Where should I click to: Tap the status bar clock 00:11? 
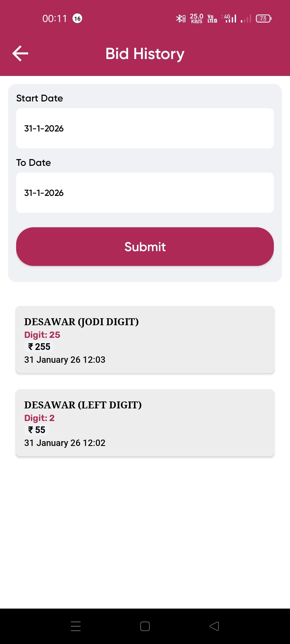55,19
